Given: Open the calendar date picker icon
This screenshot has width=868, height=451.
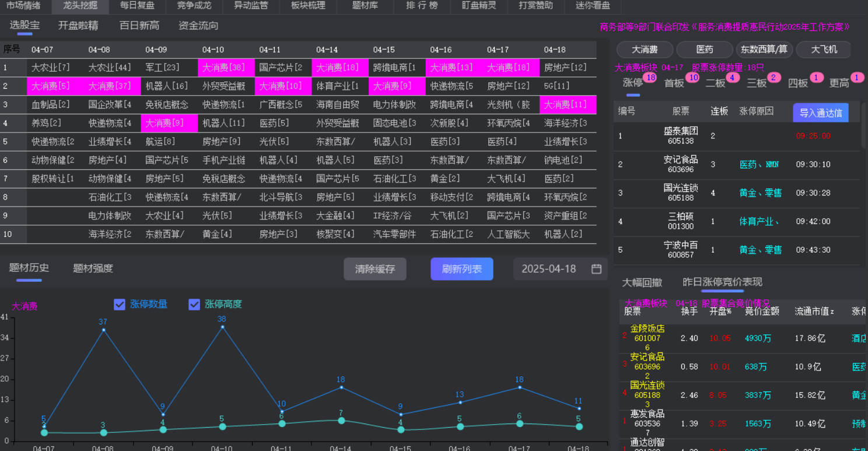Looking at the screenshot, I should click(596, 269).
